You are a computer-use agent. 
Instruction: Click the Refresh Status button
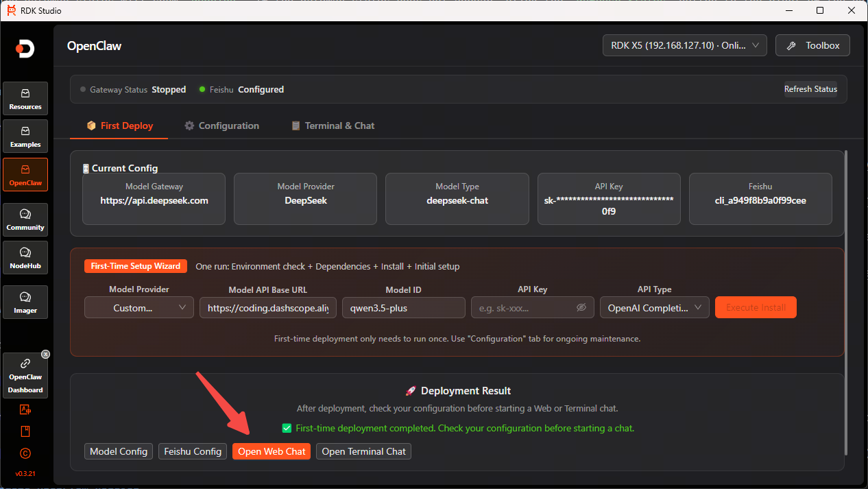tap(810, 89)
